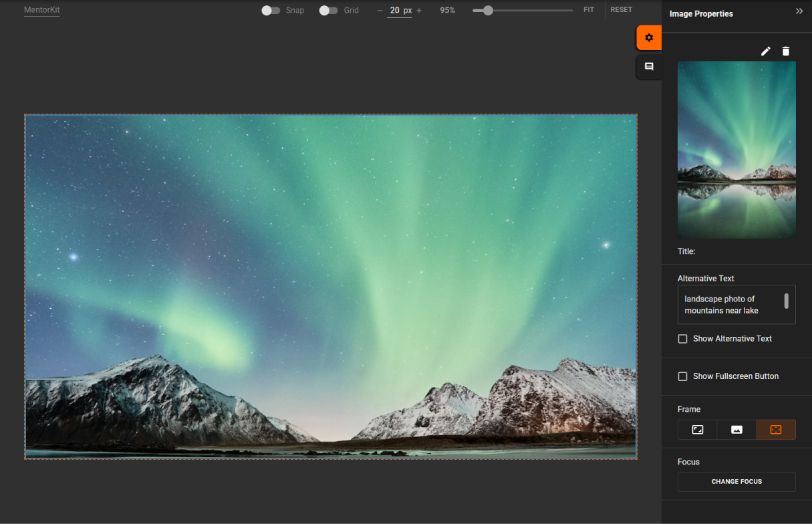
Task: Select the middle image frame icon
Action: (736, 430)
